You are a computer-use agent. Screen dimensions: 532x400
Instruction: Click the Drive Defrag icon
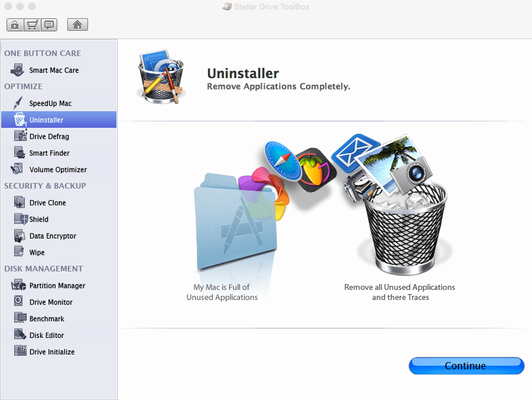[x=20, y=136]
